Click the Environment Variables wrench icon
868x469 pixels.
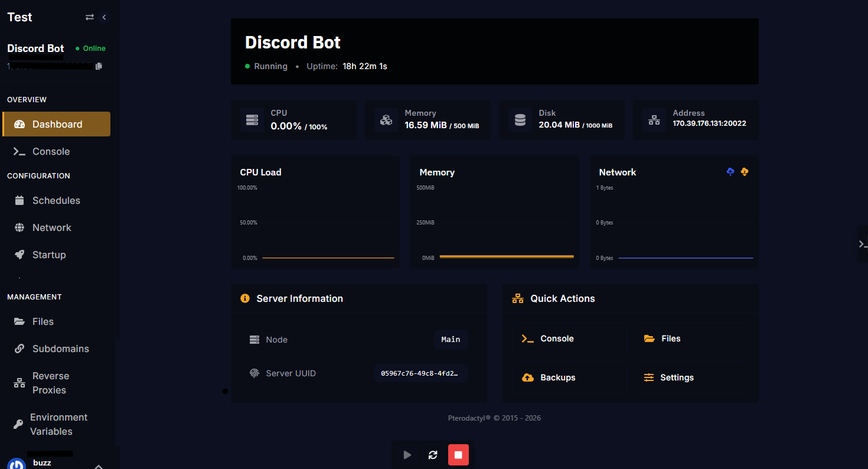click(18, 424)
